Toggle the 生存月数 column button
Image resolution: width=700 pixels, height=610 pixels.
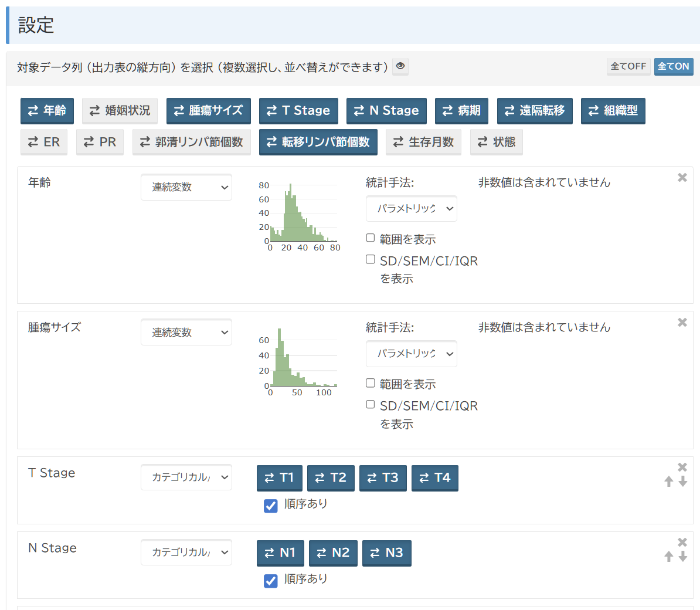coord(423,143)
